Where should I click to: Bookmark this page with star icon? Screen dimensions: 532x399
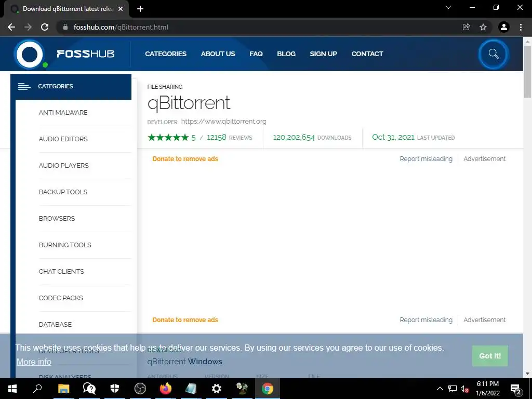click(483, 27)
